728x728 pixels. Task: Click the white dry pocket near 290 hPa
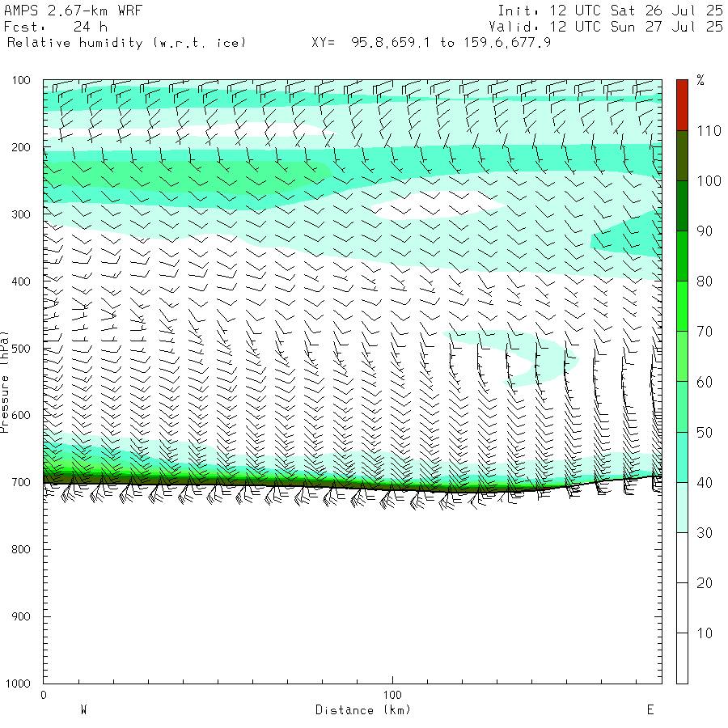coord(437,205)
